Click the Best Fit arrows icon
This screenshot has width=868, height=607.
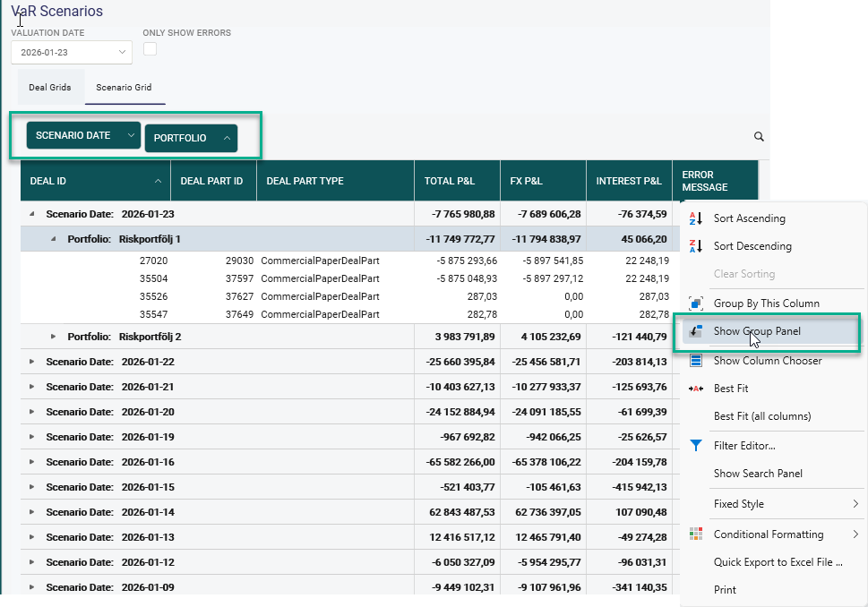tap(696, 389)
